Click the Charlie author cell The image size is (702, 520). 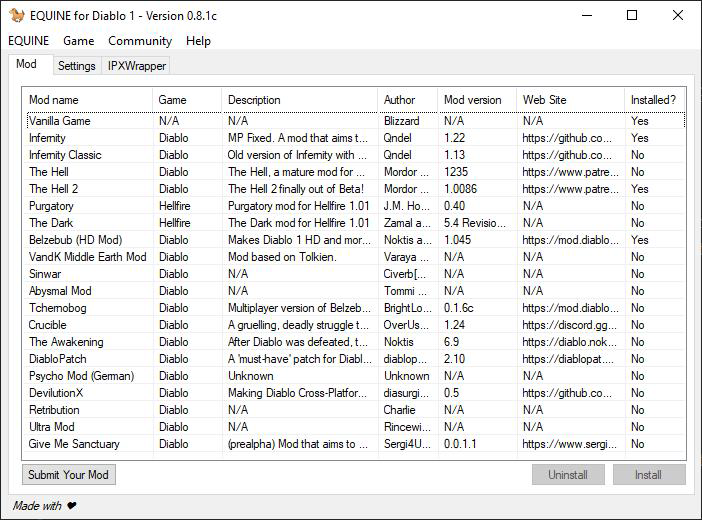point(399,410)
